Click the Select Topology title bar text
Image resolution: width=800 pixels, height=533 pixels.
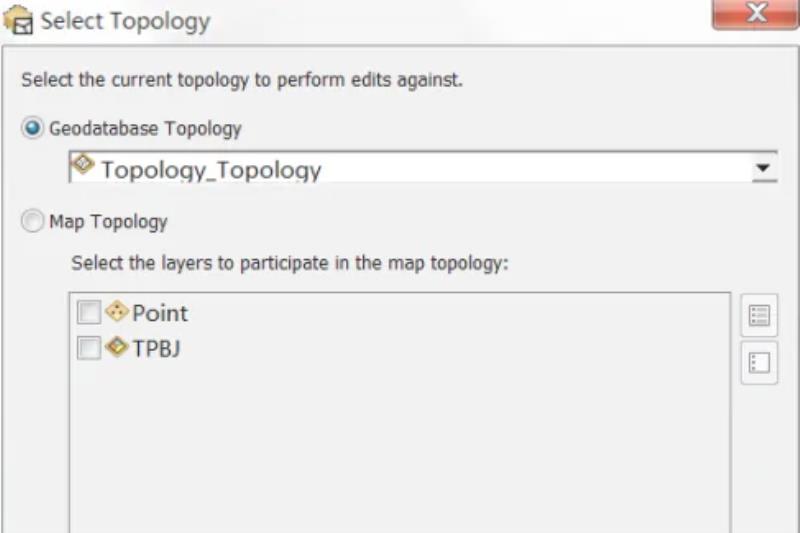point(126,21)
